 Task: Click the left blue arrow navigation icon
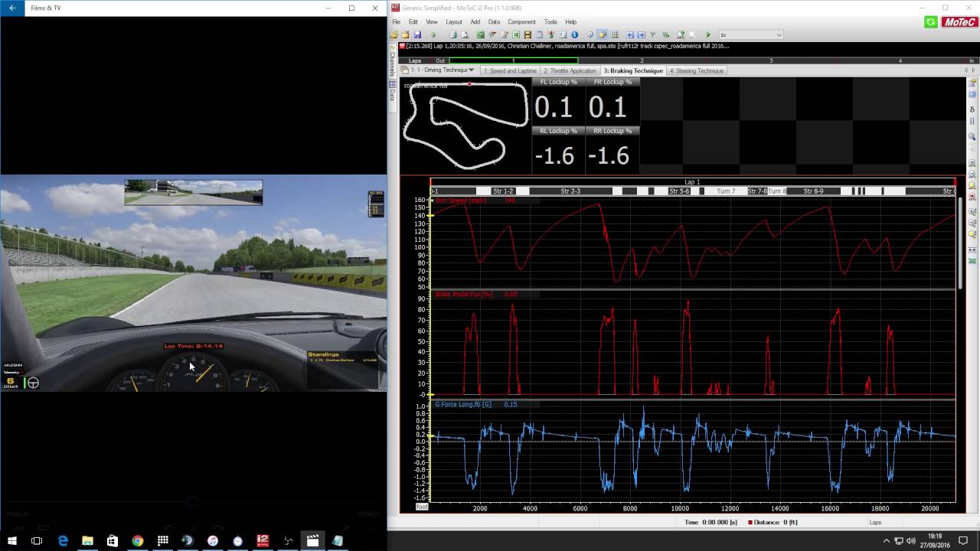point(629,34)
